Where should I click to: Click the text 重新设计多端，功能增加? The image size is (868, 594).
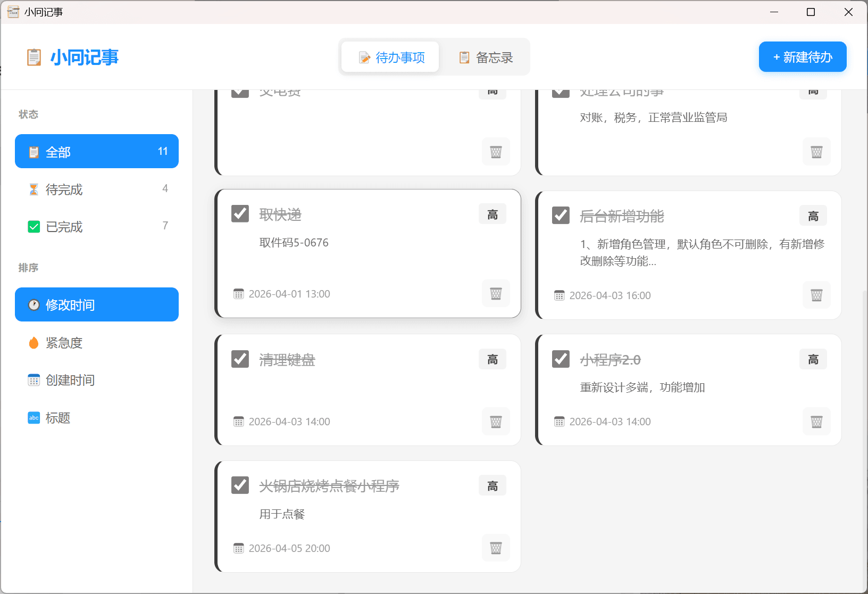coord(642,387)
